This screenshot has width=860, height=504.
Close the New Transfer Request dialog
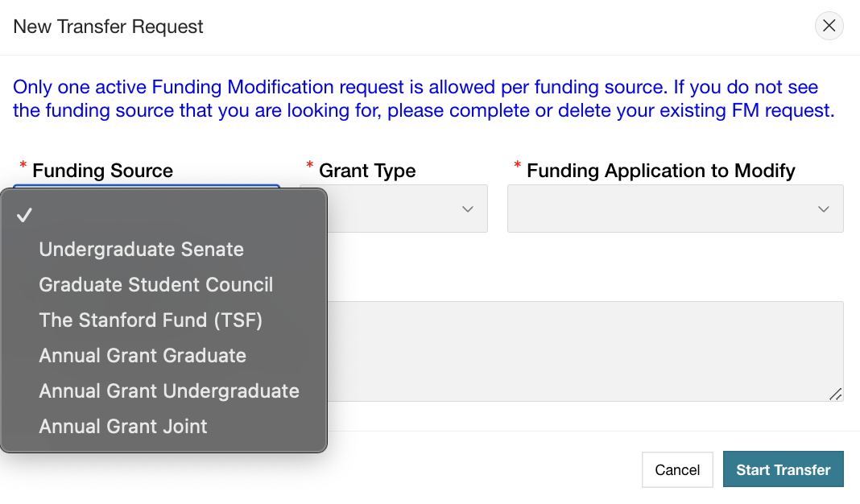click(x=829, y=26)
